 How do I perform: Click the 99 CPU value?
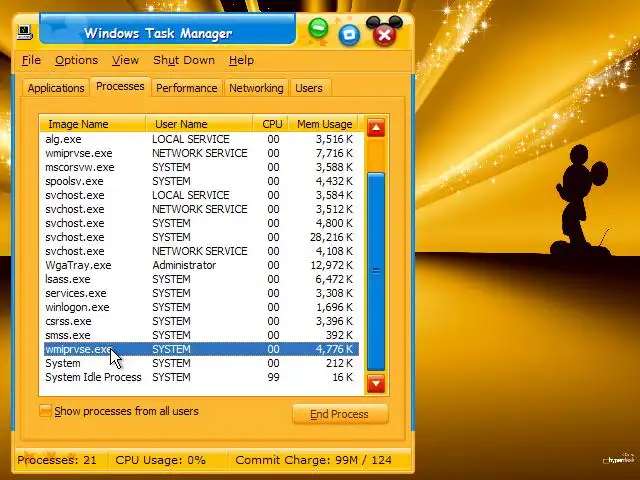pyautogui.click(x=273, y=377)
